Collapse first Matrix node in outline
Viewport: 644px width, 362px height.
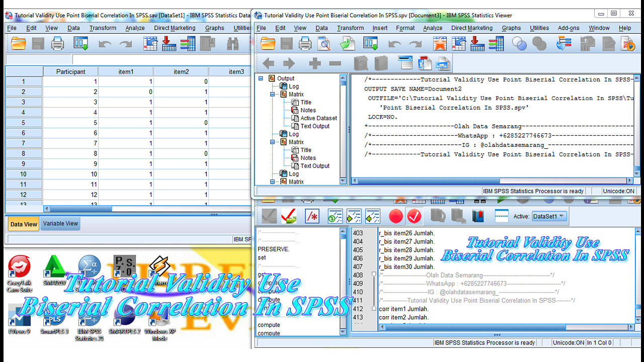pyautogui.click(x=272, y=95)
